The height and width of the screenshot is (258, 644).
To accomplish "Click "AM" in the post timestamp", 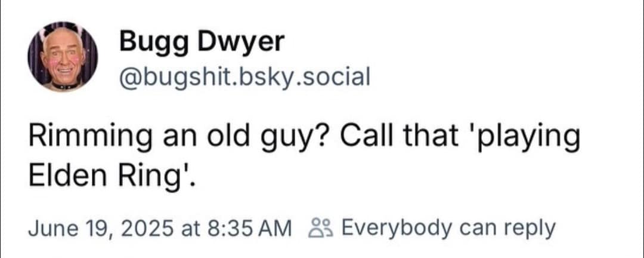I will coord(279,228).
